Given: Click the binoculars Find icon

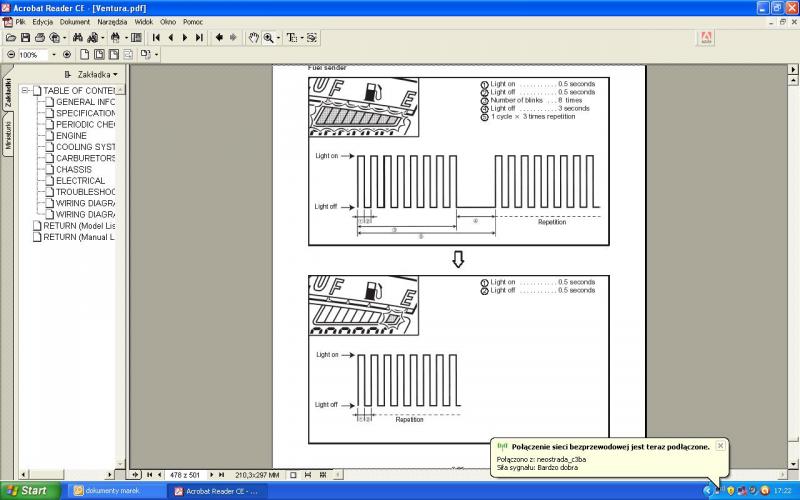Looking at the screenshot, I should 76,37.
